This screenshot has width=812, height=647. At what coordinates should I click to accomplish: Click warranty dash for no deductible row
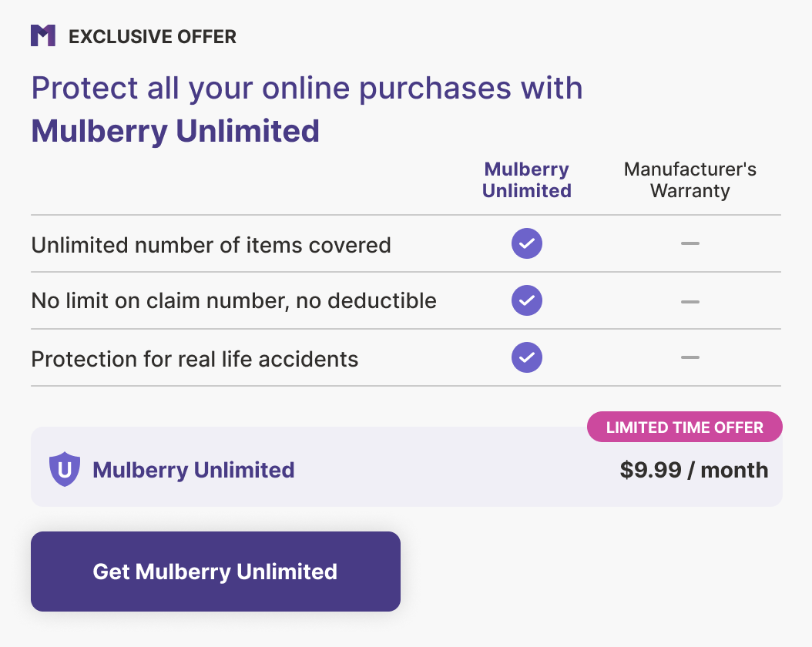pyautogui.click(x=690, y=301)
